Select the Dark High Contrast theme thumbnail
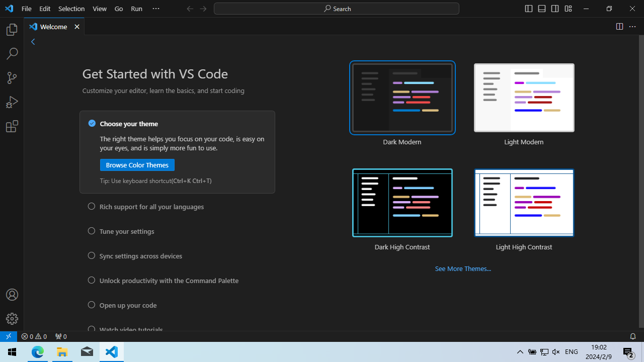The image size is (644, 362). (403, 203)
